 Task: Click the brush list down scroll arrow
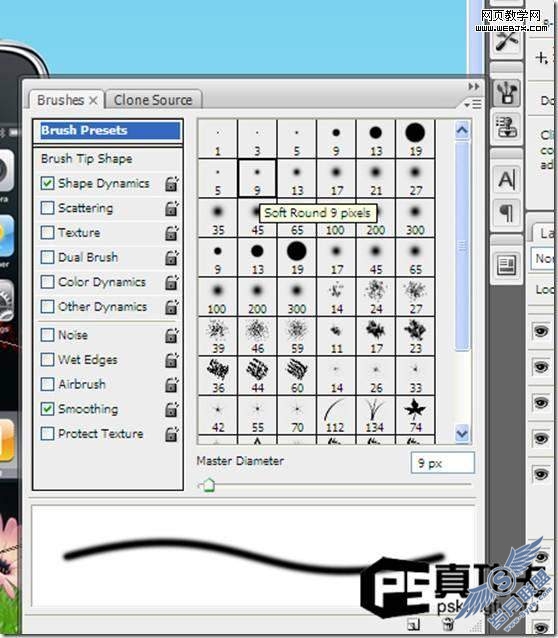coord(462,433)
